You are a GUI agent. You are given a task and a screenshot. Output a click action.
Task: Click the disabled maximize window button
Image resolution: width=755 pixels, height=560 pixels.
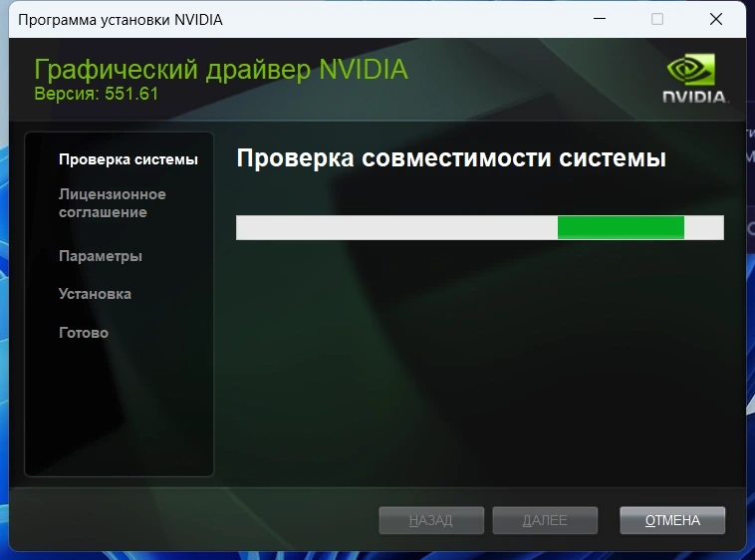[657, 19]
